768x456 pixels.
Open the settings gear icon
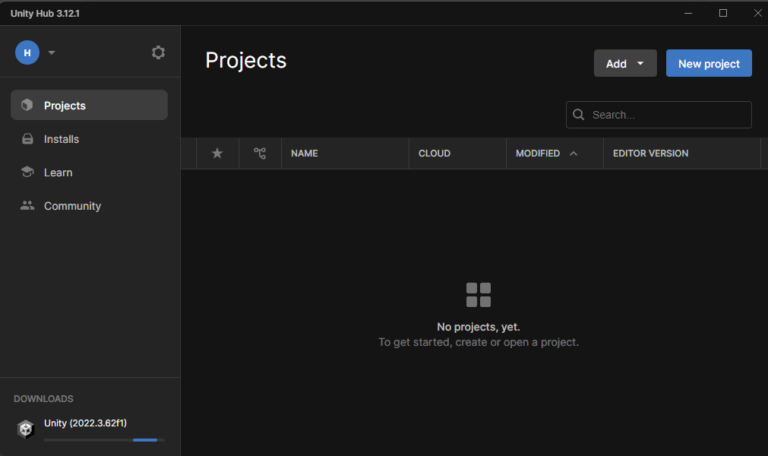point(158,53)
